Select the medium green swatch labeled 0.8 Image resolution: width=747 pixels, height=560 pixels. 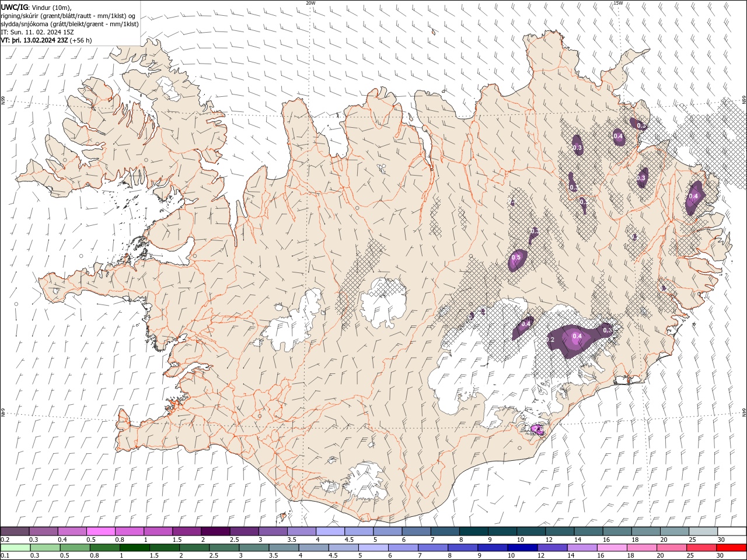[104, 548]
